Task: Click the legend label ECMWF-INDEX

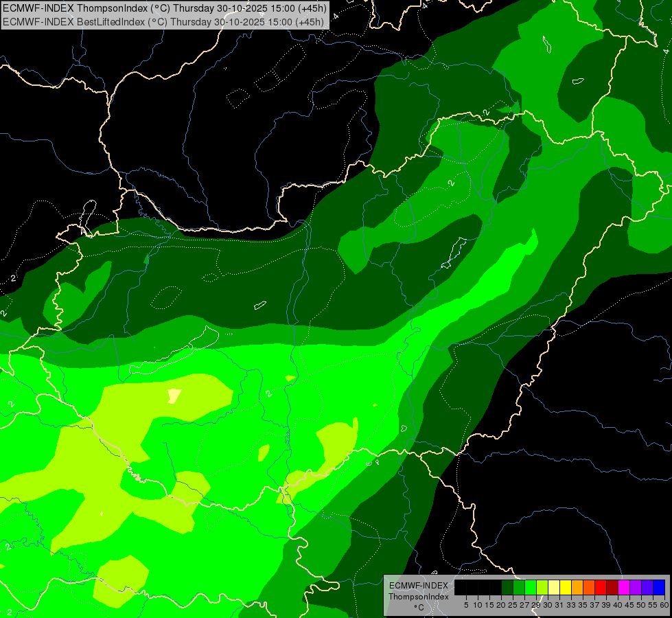Action: 419,586
